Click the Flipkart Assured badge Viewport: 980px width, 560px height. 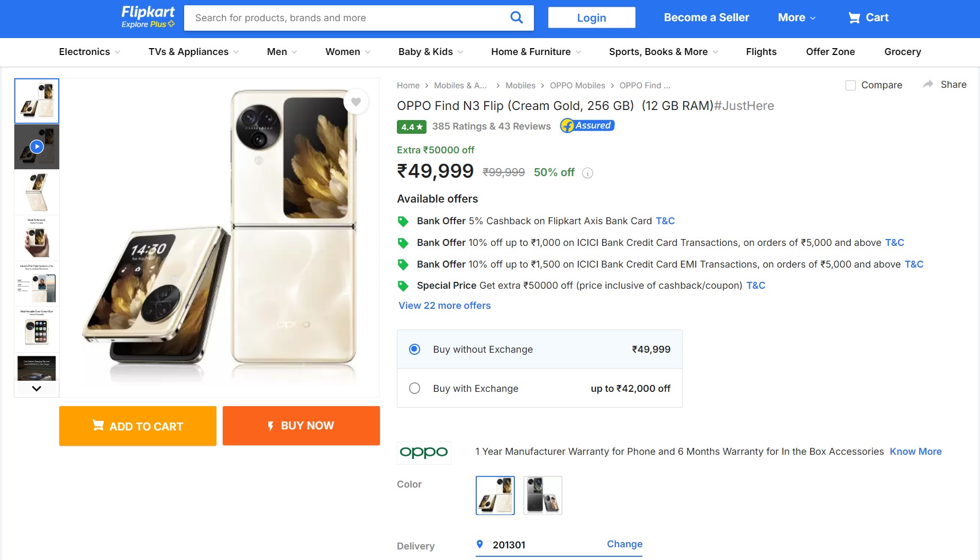[x=587, y=126]
